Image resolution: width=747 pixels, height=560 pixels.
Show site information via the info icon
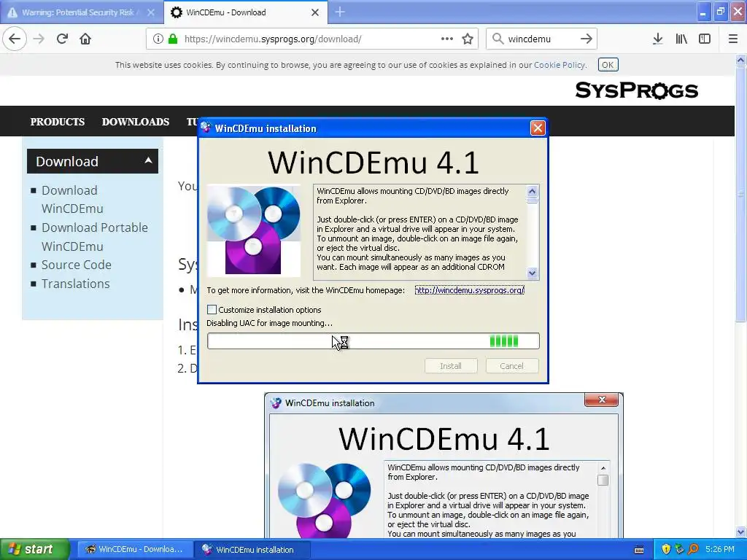[158, 39]
